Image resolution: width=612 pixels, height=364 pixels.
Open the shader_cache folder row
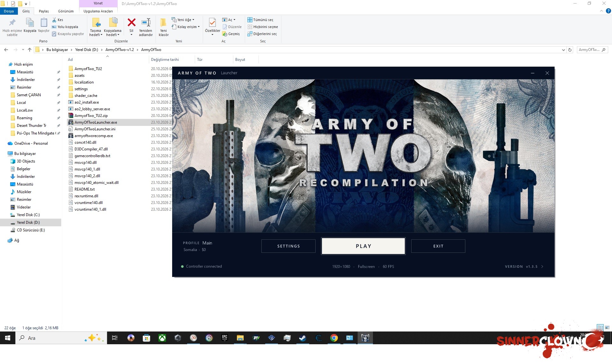coord(86,96)
